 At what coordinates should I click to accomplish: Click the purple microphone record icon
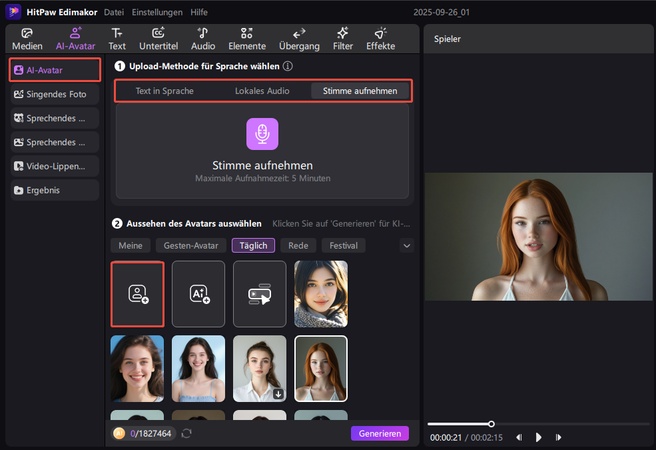[x=262, y=134]
